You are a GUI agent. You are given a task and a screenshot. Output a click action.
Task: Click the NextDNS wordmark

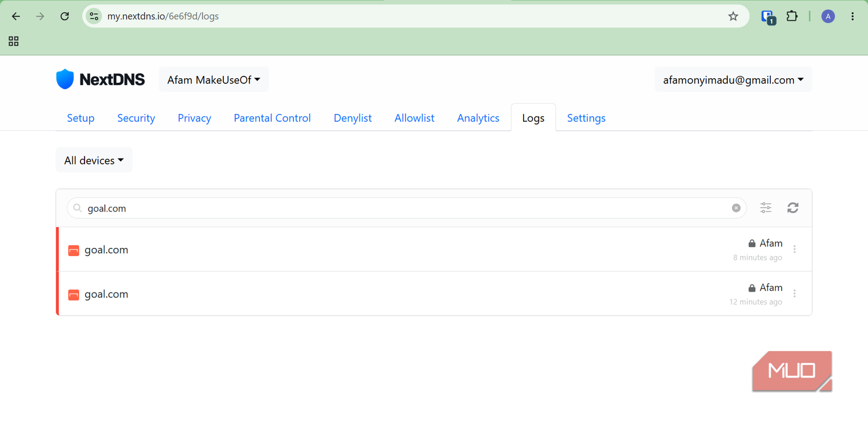112,80
